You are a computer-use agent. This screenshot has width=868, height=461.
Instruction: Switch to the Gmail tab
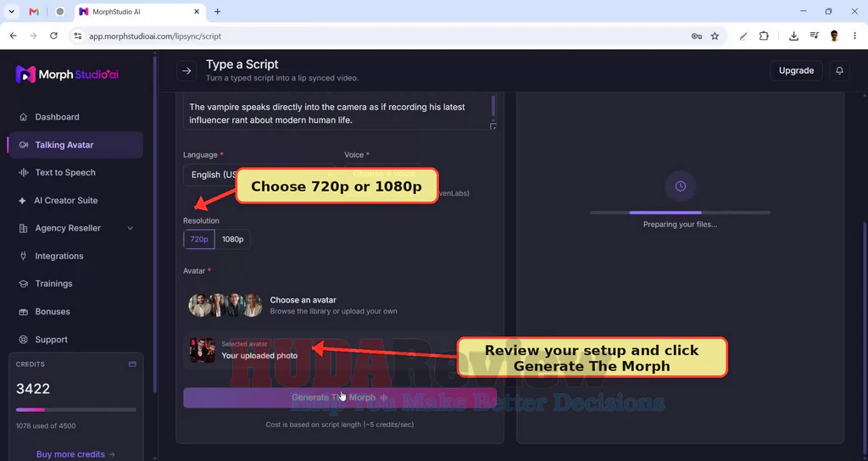point(34,12)
